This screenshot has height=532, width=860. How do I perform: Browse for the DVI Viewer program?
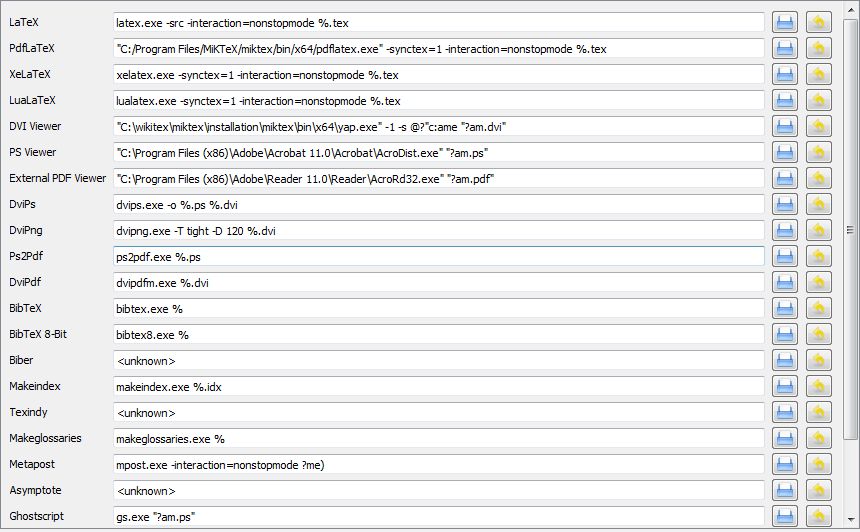(785, 127)
